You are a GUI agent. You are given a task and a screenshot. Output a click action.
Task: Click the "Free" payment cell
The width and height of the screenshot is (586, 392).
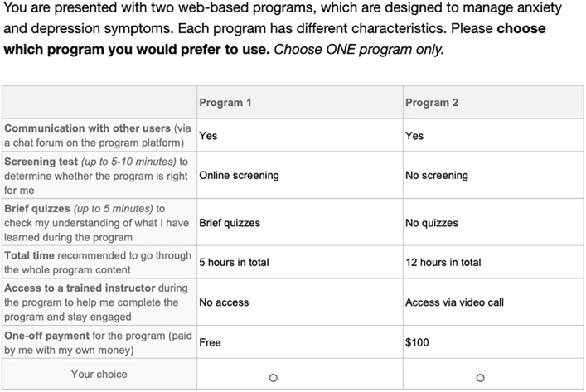[211, 342]
